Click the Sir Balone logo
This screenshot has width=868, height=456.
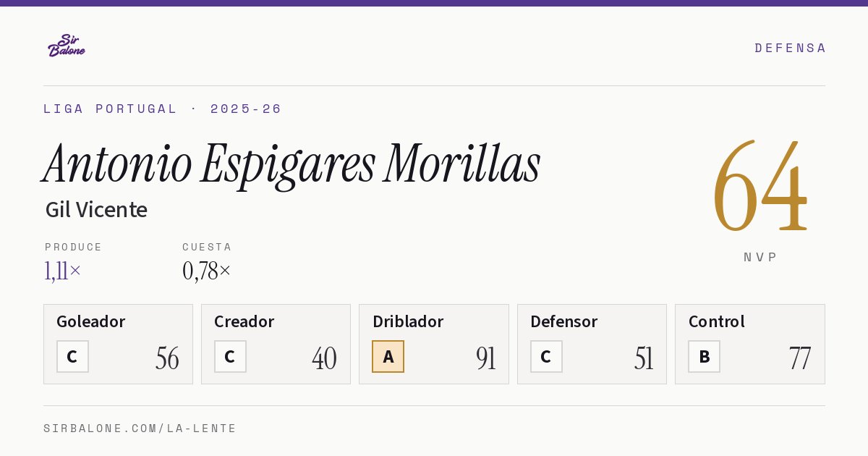click(x=67, y=46)
